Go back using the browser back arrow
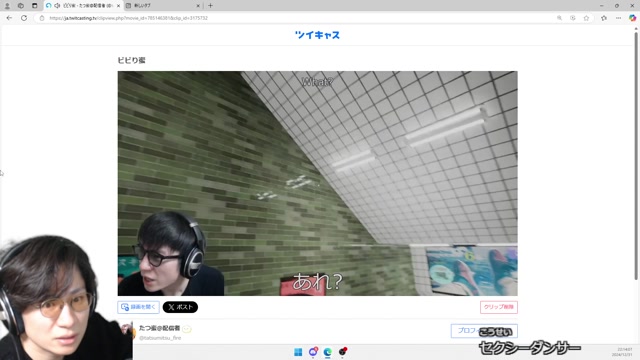Screen dimensions: 640x360 [x=9, y=18]
